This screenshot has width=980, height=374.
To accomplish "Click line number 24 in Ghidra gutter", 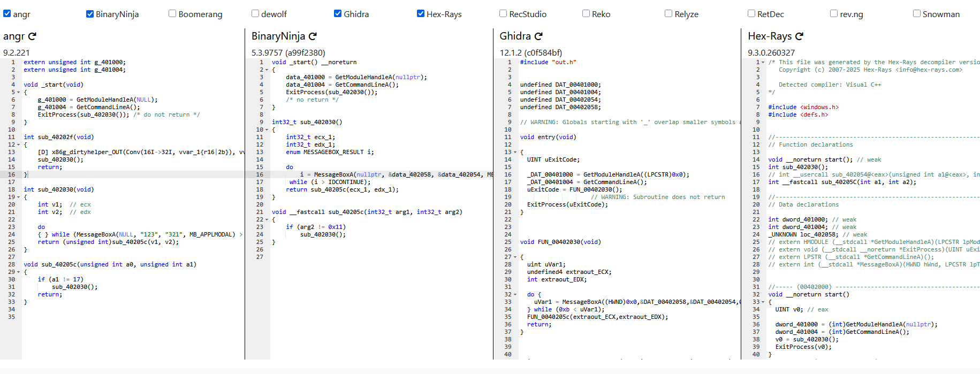I will 508,234.
